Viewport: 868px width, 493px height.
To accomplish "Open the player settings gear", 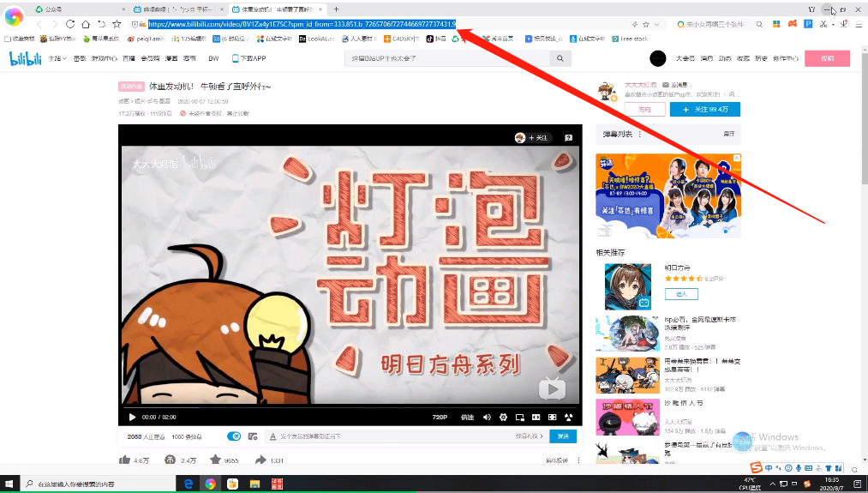I will [x=503, y=417].
